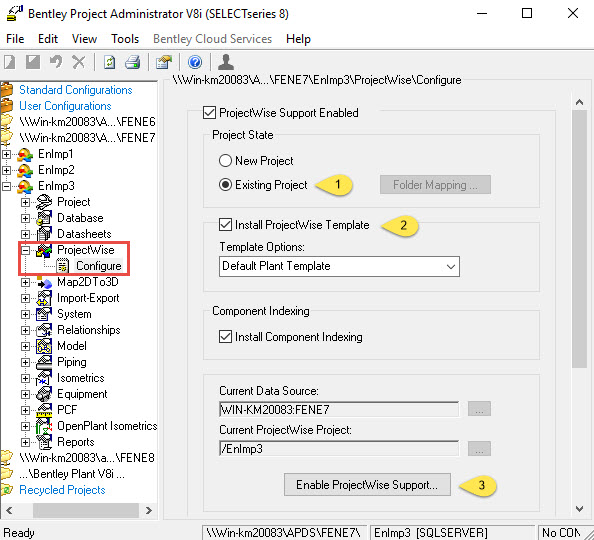Viewport: 594px width, 540px height.
Task: Click the Save toolbar icon
Action: click(x=33, y=62)
